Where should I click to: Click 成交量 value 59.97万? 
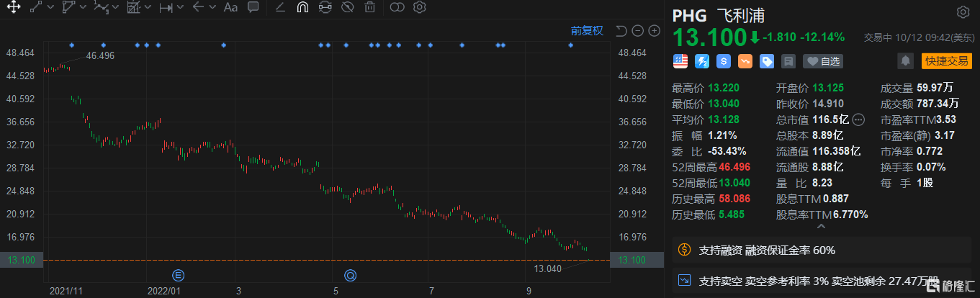[933, 89]
